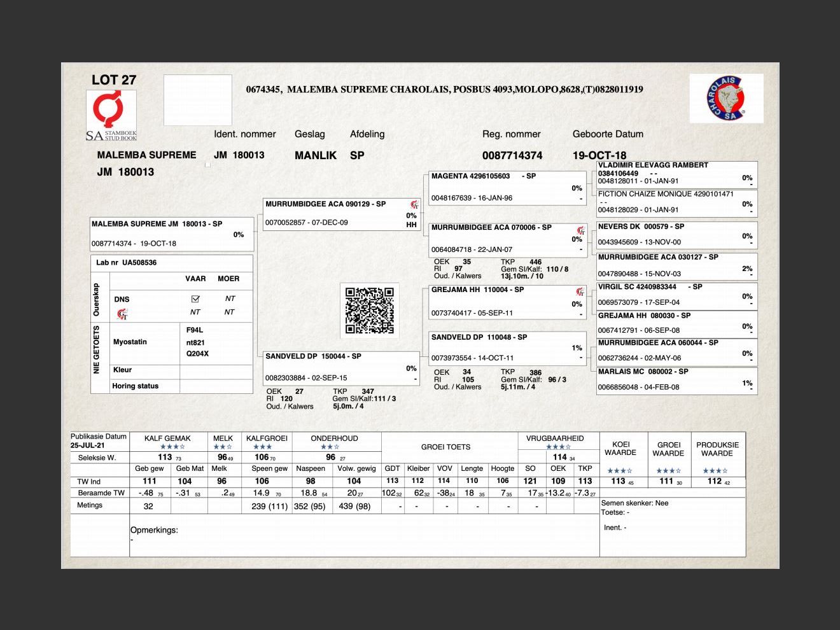Click the "KALFGROEI" column heading
The height and width of the screenshot is (630, 840).
(267, 438)
